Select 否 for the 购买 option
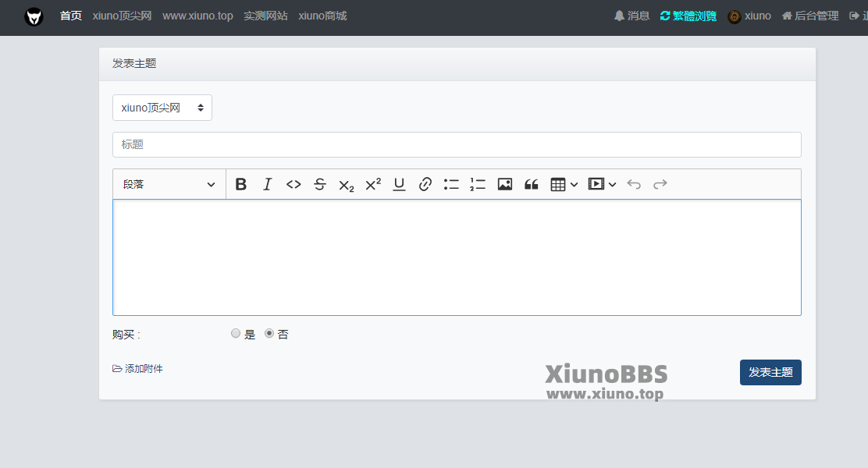Screen dimensions: 868x468 click(269, 334)
